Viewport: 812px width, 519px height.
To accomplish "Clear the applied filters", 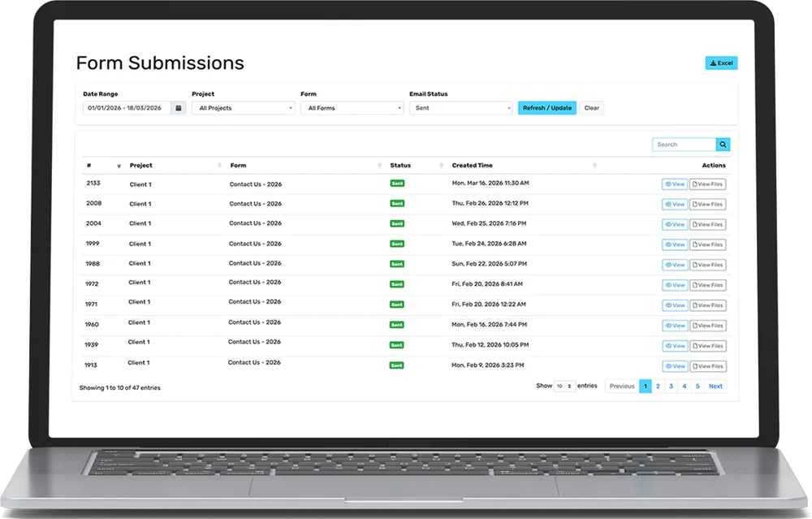I will (591, 108).
